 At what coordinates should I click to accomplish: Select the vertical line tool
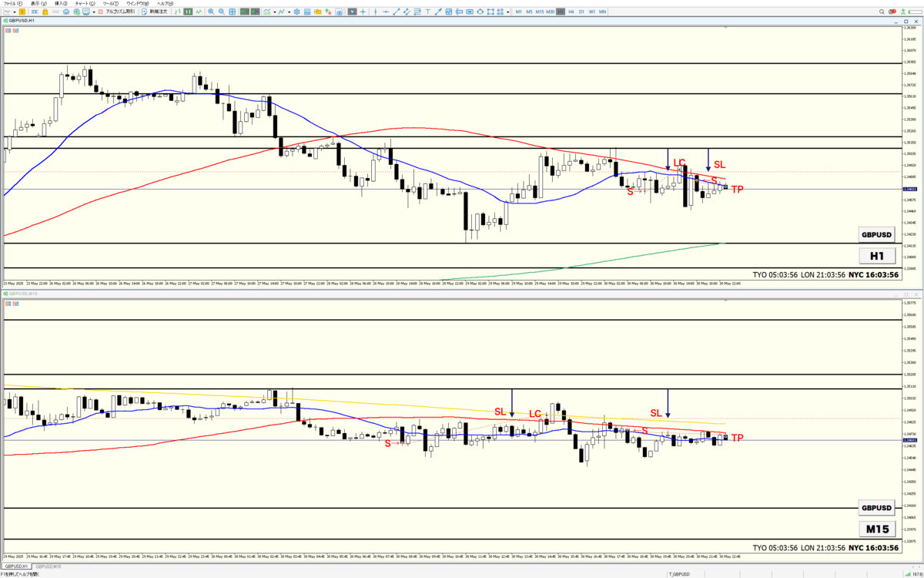coord(376,12)
